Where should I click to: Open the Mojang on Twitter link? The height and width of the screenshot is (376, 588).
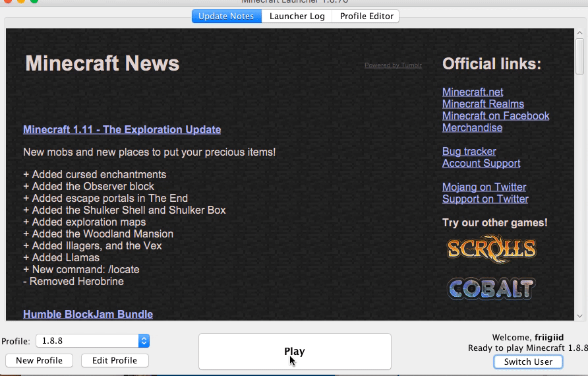pyautogui.click(x=484, y=187)
